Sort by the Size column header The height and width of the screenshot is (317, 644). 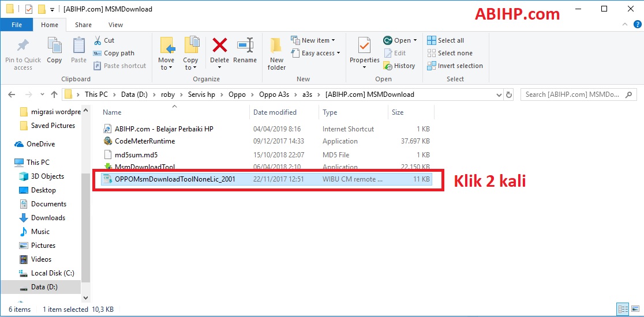click(398, 112)
